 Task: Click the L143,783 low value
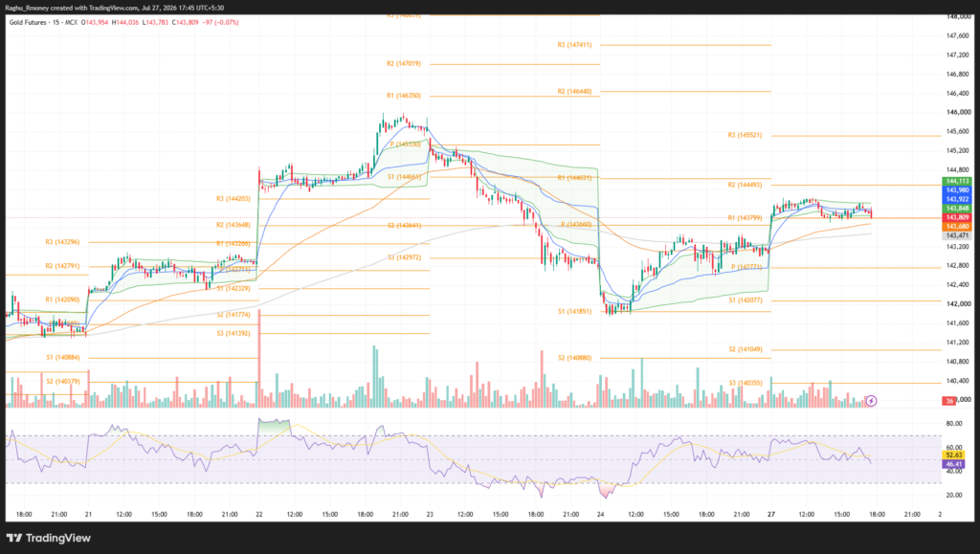click(155, 22)
